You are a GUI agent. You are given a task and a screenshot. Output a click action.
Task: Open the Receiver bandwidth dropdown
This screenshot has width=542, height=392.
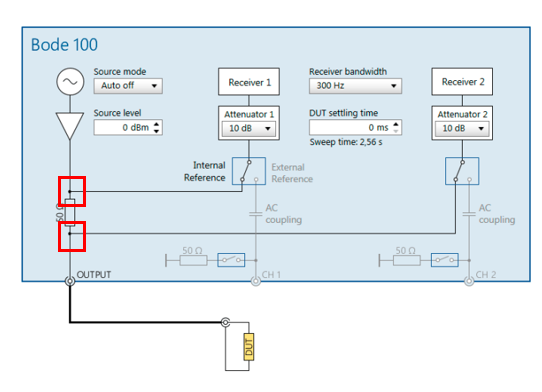point(355,85)
